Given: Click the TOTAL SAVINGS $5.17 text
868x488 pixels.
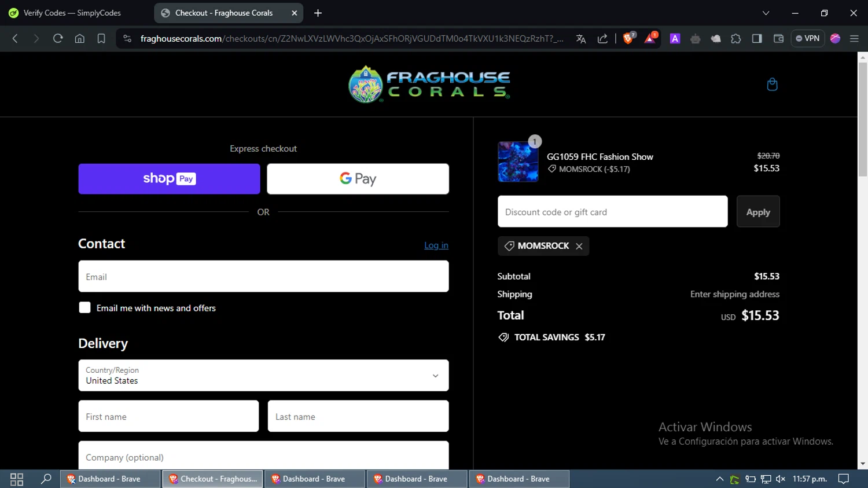Looking at the screenshot, I should pos(560,337).
